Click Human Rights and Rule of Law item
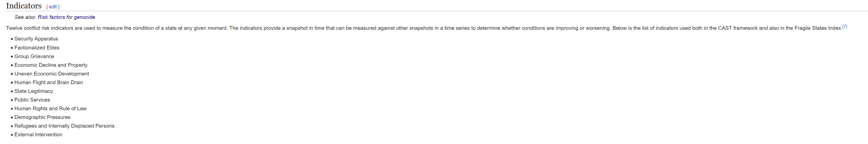This screenshot has height=144, width=868. (50, 109)
